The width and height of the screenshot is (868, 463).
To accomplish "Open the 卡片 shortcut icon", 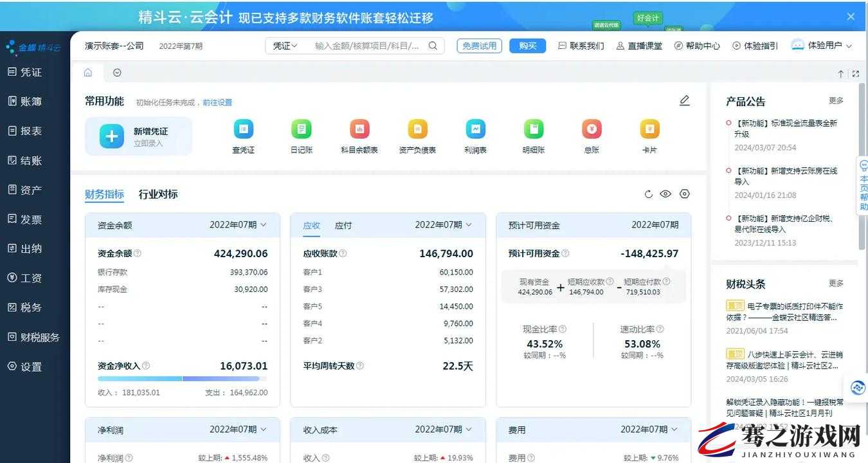I will [649, 129].
